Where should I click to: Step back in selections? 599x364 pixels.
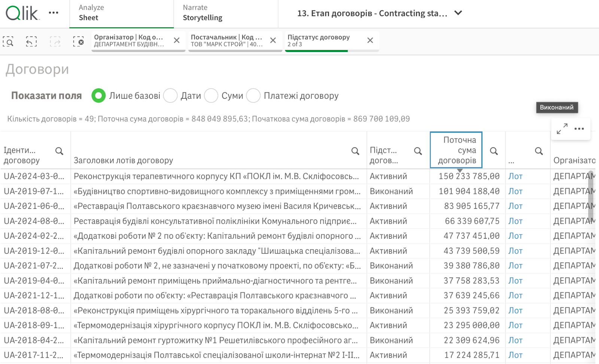tap(31, 42)
